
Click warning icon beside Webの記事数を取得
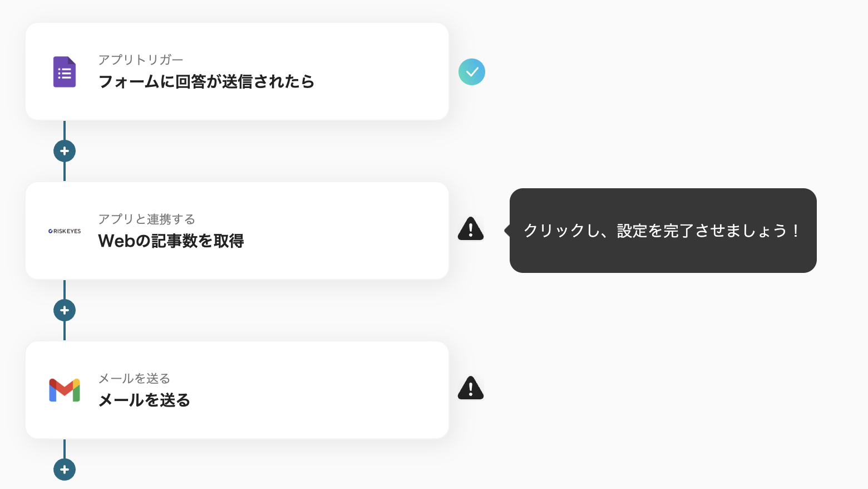471,229
